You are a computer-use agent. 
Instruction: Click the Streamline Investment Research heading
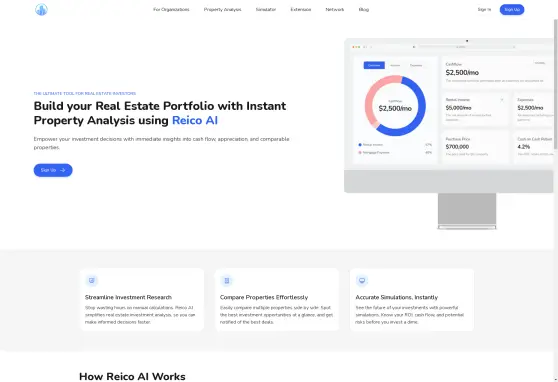click(128, 297)
